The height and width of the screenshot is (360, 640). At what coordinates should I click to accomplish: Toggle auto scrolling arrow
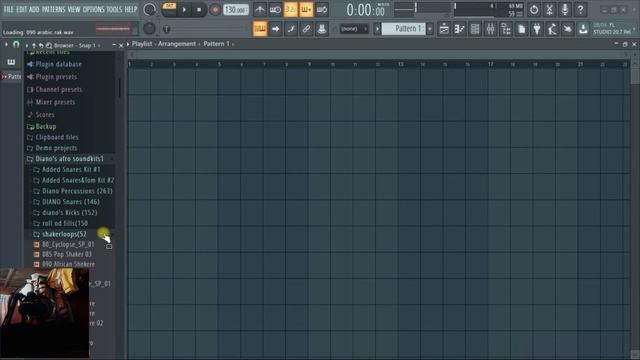click(276, 29)
